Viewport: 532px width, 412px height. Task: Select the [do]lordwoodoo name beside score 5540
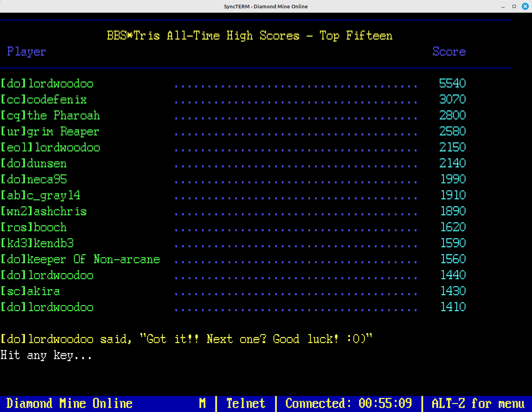point(47,84)
